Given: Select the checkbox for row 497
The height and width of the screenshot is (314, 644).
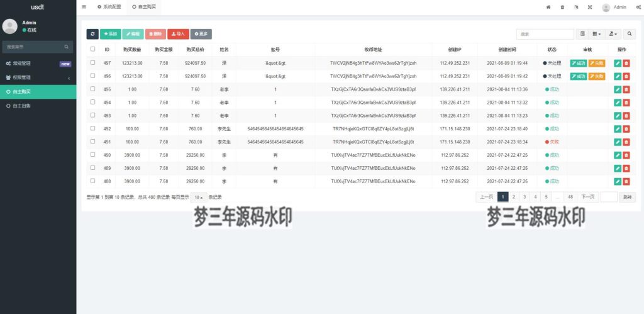Looking at the screenshot, I should (93, 63).
